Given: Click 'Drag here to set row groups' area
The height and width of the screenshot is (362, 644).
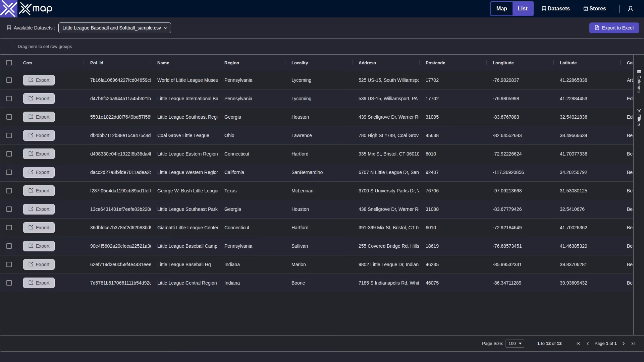Looking at the screenshot, I should 45,47.
